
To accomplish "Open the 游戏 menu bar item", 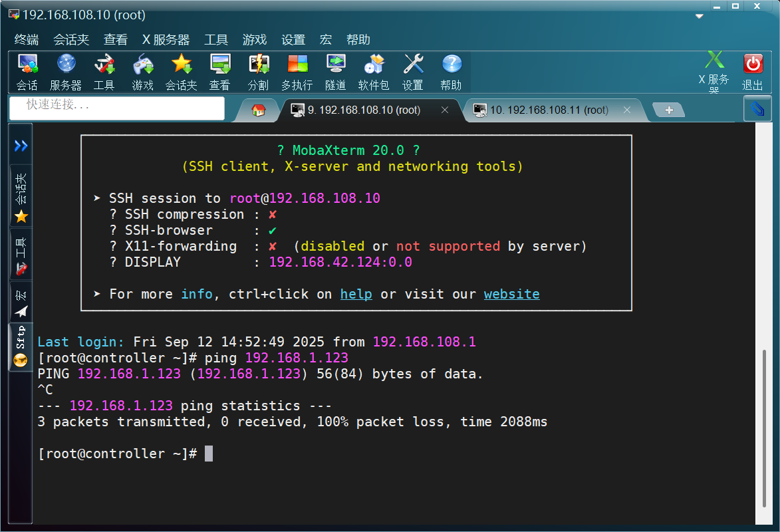I will tap(255, 40).
